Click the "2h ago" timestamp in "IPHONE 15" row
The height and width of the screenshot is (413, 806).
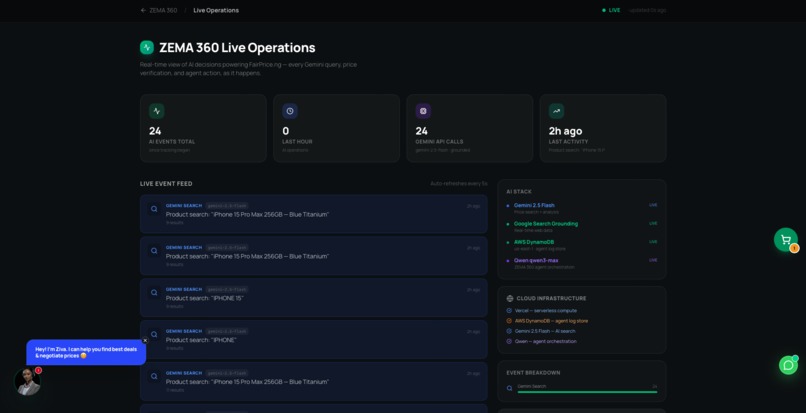(473, 290)
